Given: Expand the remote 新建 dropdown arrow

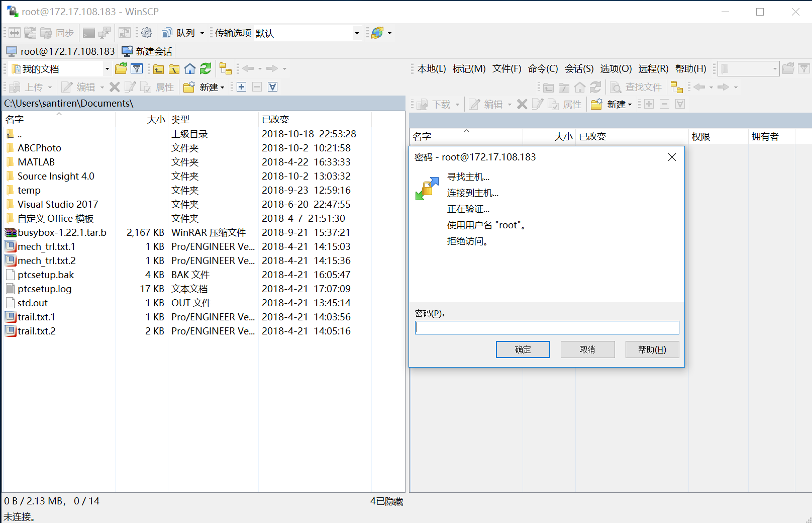Looking at the screenshot, I should point(630,105).
